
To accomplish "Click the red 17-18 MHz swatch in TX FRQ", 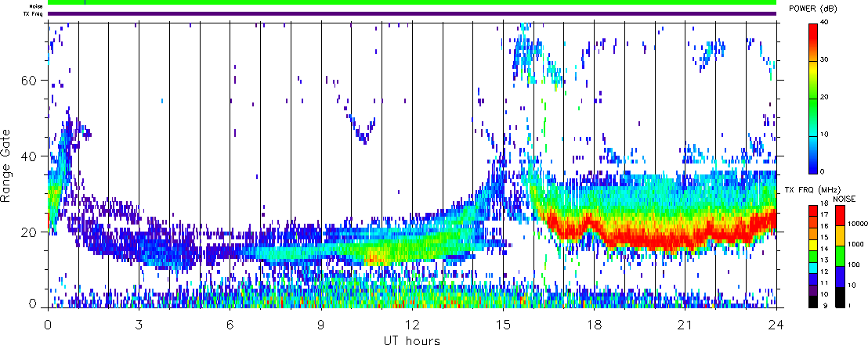I will point(813,210).
